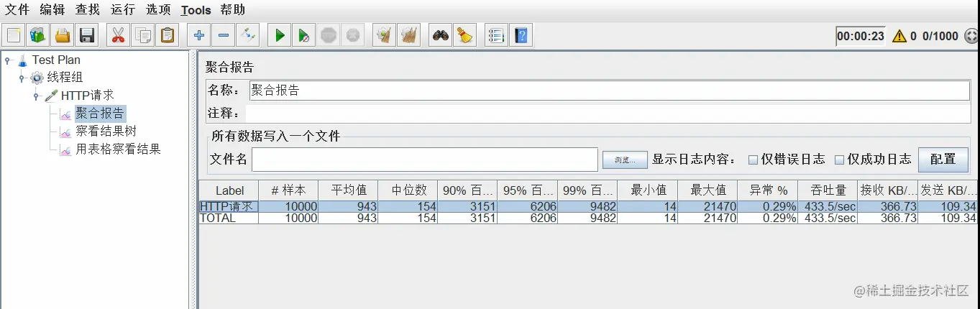The width and height of the screenshot is (980, 309).
Task: Select 察看结果树 in the tree
Action: pos(106,131)
